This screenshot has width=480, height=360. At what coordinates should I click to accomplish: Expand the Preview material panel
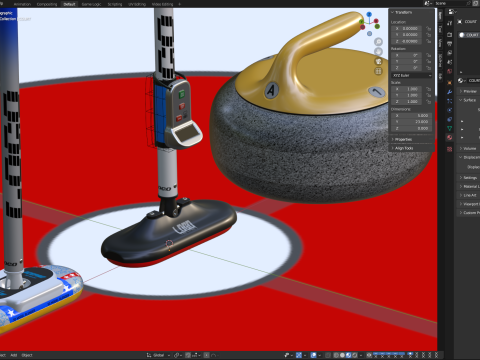(x=469, y=91)
